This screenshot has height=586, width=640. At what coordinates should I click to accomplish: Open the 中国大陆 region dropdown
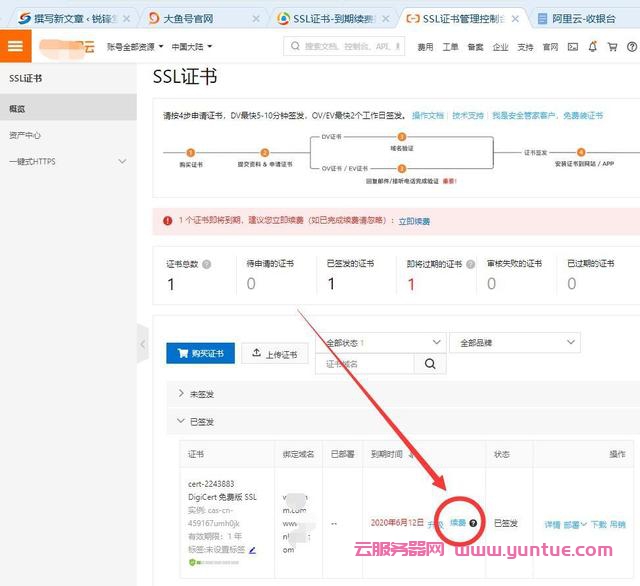(x=192, y=47)
